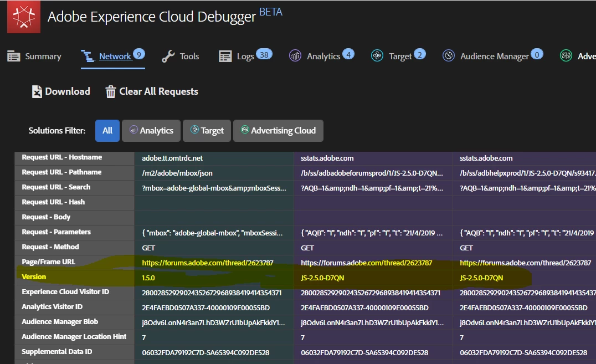Open forums.adobe.com link in first request column
Image resolution: width=596 pixels, height=364 pixels.
pyautogui.click(x=207, y=263)
